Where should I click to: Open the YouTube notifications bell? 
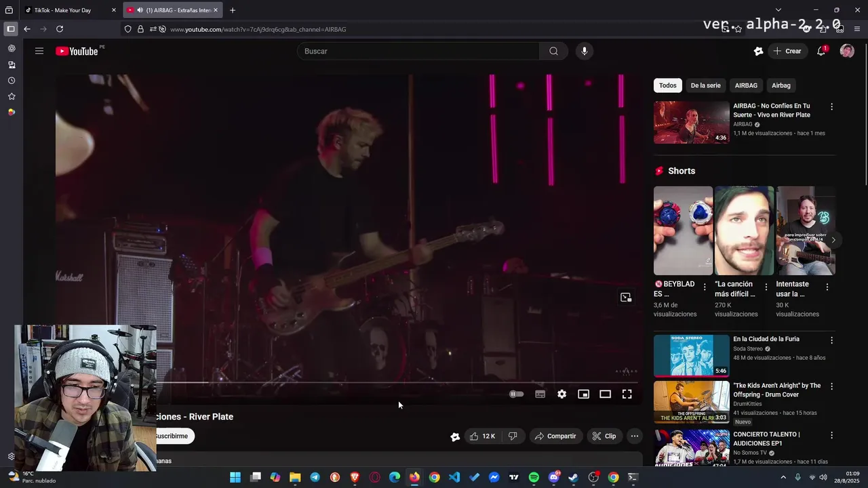(821, 51)
